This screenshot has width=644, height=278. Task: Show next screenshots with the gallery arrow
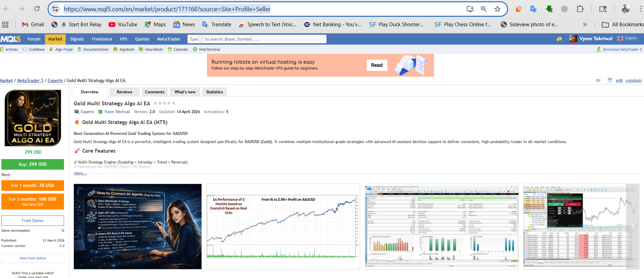click(633, 226)
